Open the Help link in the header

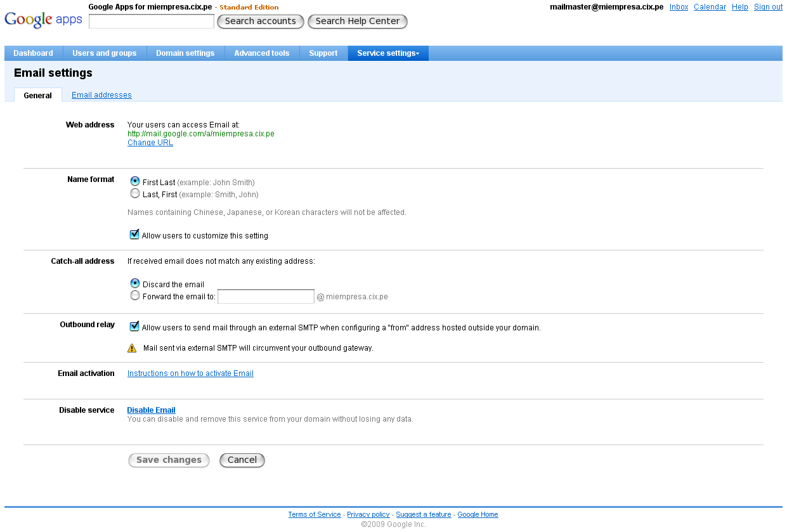tap(740, 7)
